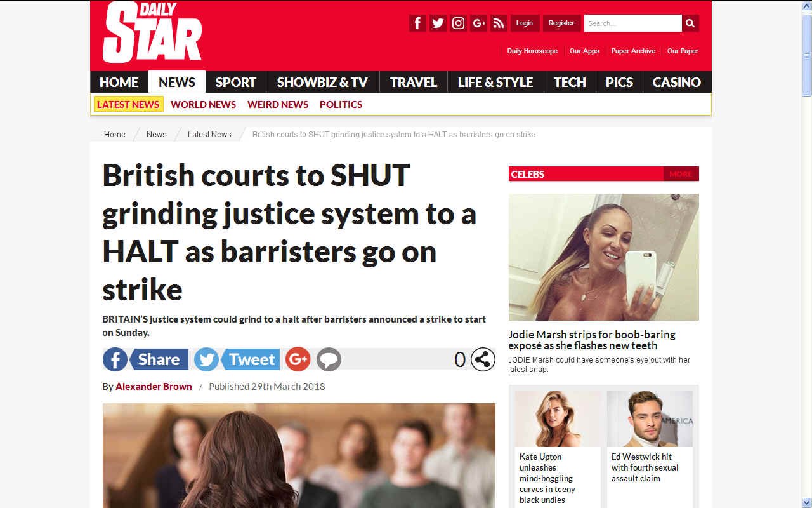Open the Jodie Marsh selfie thumbnail
The width and height of the screenshot is (812, 508).
click(x=604, y=257)
